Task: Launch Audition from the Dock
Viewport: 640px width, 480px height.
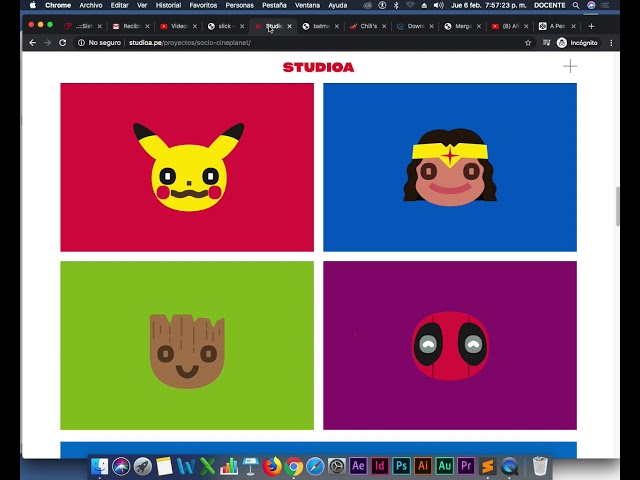Action: [x=445, y=466]
